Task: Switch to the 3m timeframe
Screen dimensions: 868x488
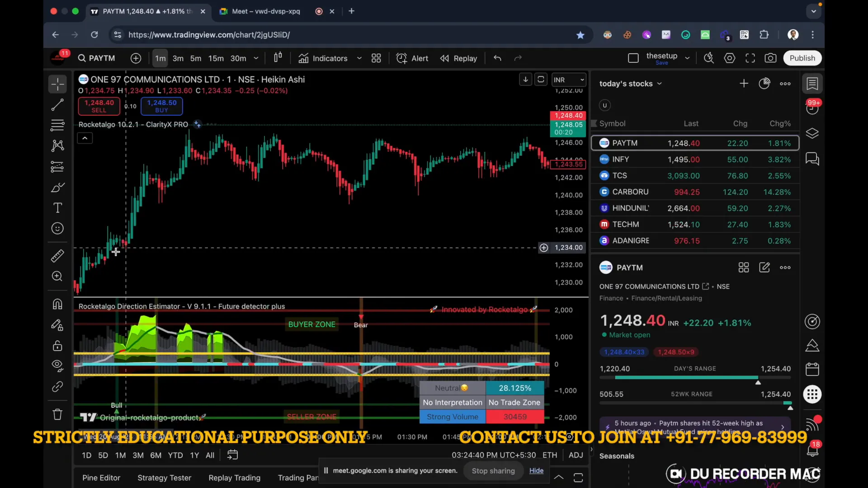Action: click(178, 58)
